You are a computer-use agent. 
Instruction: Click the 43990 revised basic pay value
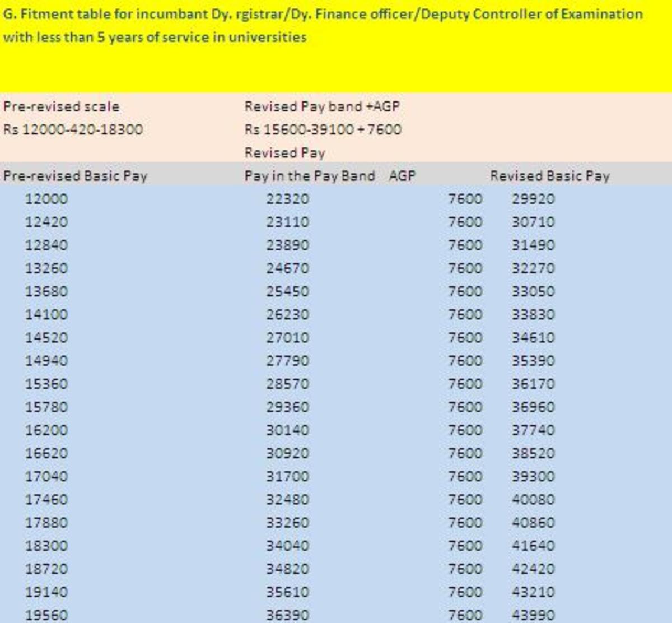tap(533, 614)
